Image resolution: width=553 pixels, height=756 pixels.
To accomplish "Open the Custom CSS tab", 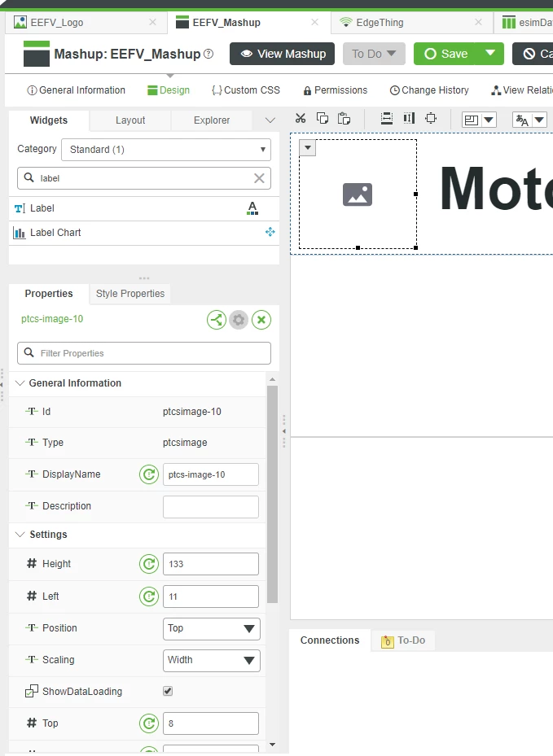I will click(x=246, y=90).
